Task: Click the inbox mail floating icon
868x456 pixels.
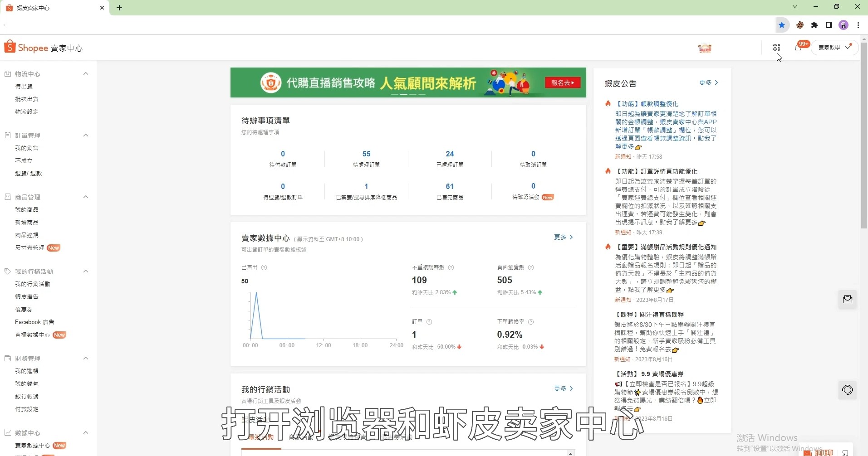Action: [848, 299]
